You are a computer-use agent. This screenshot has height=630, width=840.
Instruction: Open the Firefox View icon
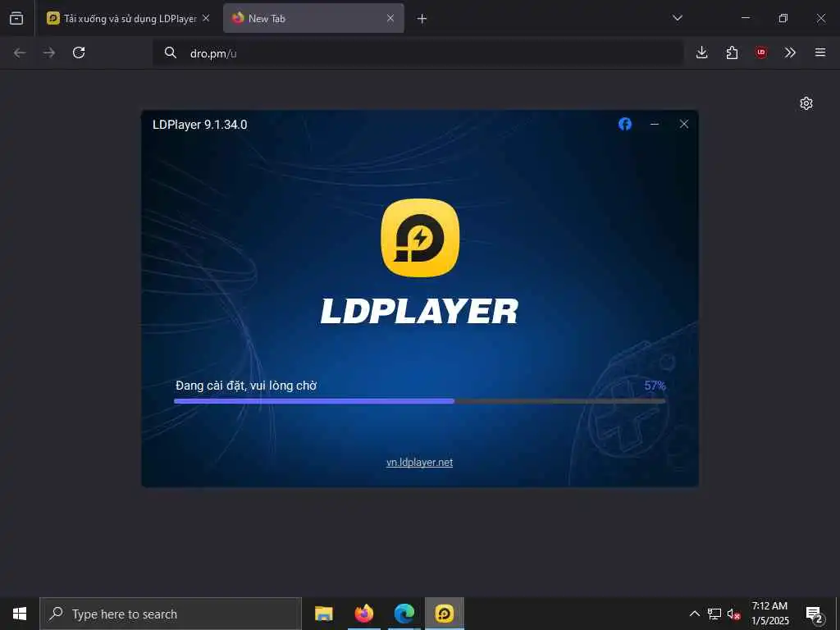pyautogui.click(x=16, y=18)
